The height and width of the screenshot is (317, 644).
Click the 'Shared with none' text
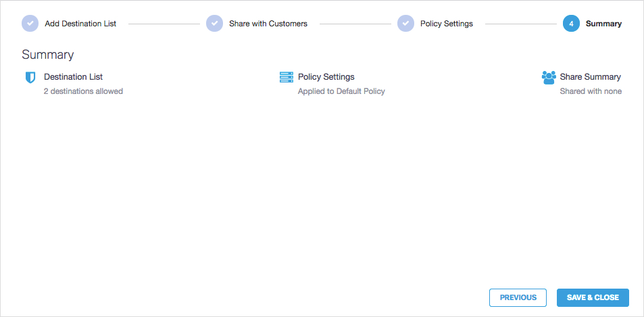pyautogui.click(x=591, y=91)
